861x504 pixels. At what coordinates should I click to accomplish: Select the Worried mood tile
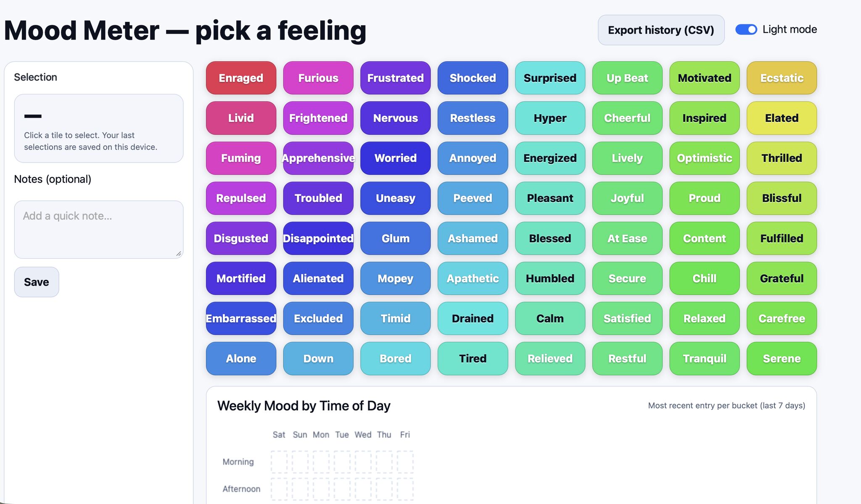395,158
